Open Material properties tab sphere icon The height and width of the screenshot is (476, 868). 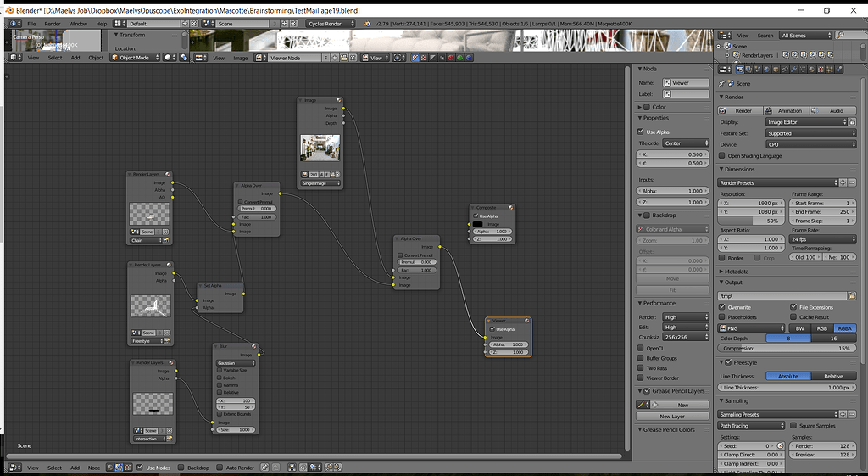[811, 70]
